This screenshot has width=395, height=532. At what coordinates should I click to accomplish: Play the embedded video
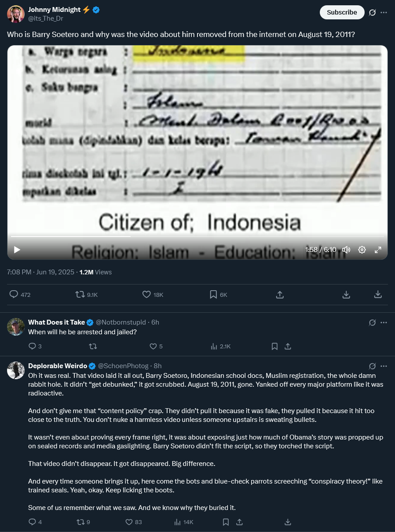pos(17,250)
